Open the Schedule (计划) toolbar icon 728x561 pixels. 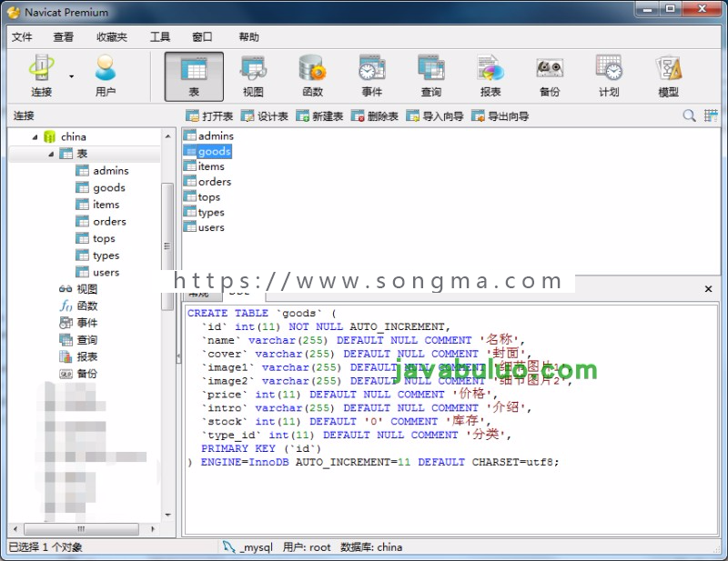(x=609, y=75)
